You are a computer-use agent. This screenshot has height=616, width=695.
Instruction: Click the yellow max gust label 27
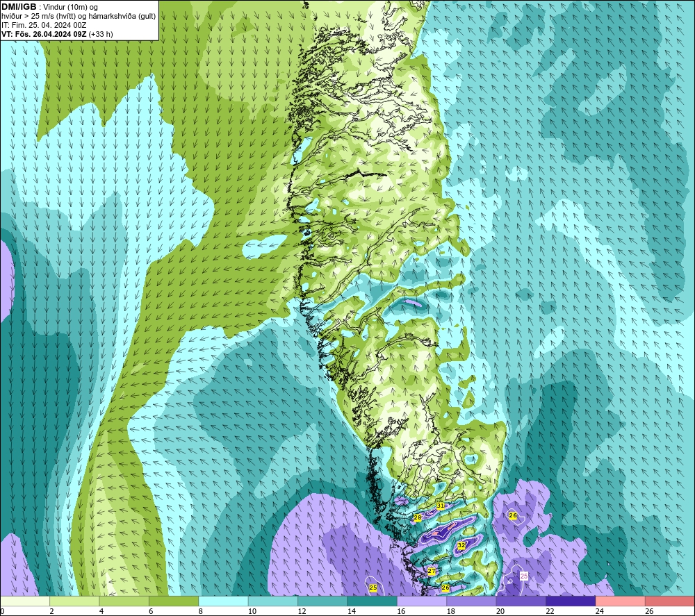click(x=432, y=572)
